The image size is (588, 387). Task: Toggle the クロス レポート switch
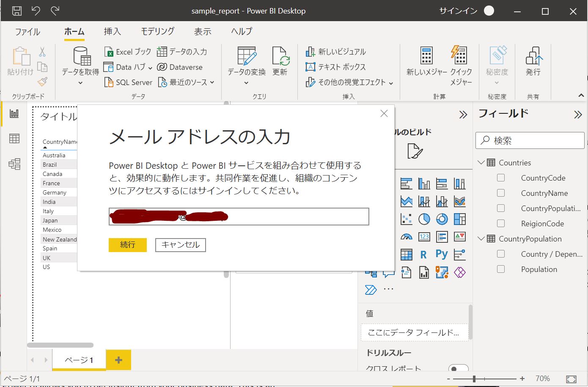tap(459, 368)
